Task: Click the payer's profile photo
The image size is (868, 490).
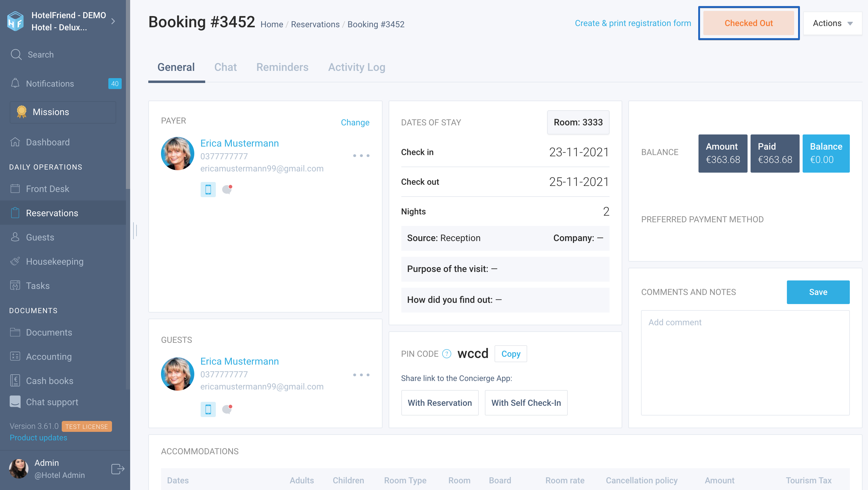Action: pos(178,154)
